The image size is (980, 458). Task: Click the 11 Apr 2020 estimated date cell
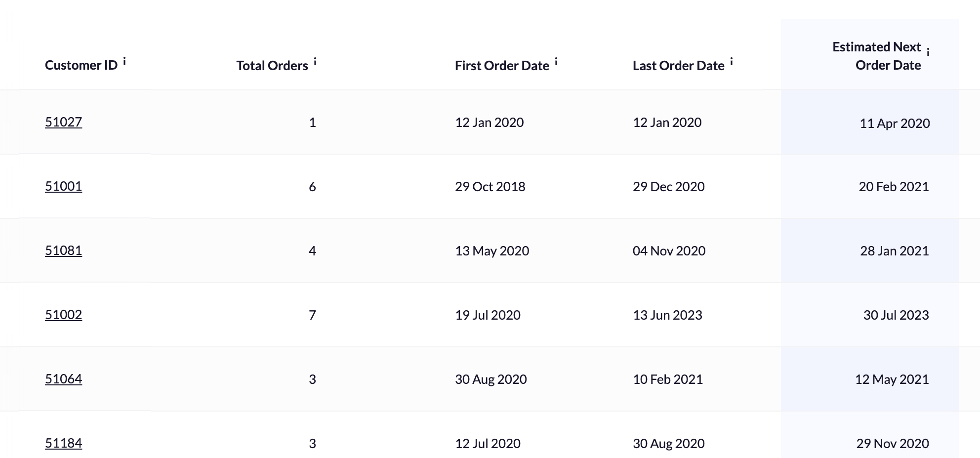[x=894, y=123]
